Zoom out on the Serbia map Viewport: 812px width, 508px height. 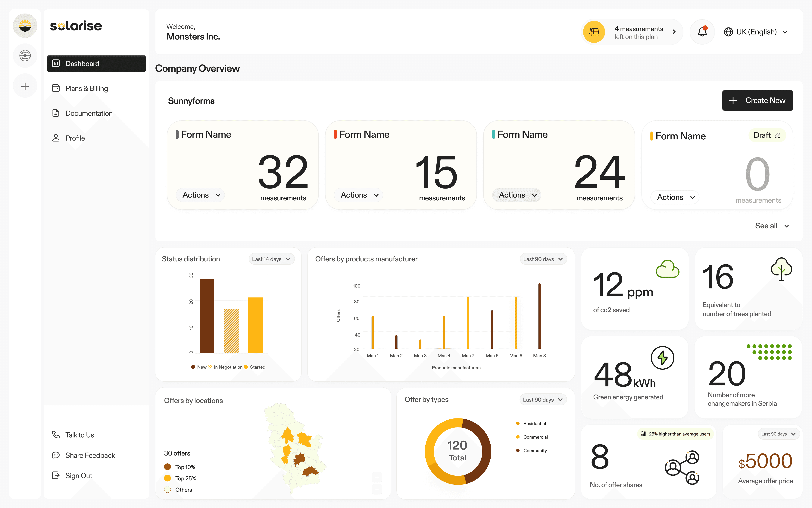(x=377, y=489)
